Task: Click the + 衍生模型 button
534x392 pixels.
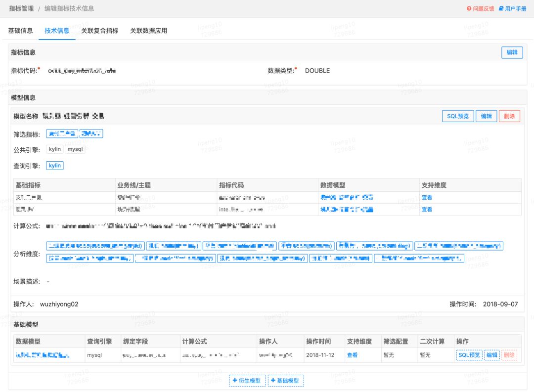Action: (x=247, y=381)
